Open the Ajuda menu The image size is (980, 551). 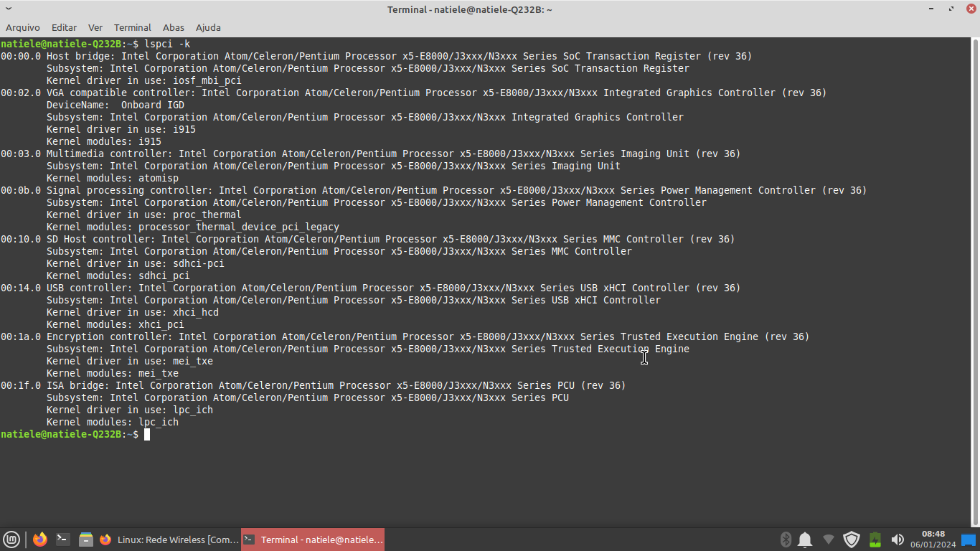pos(208,27)
